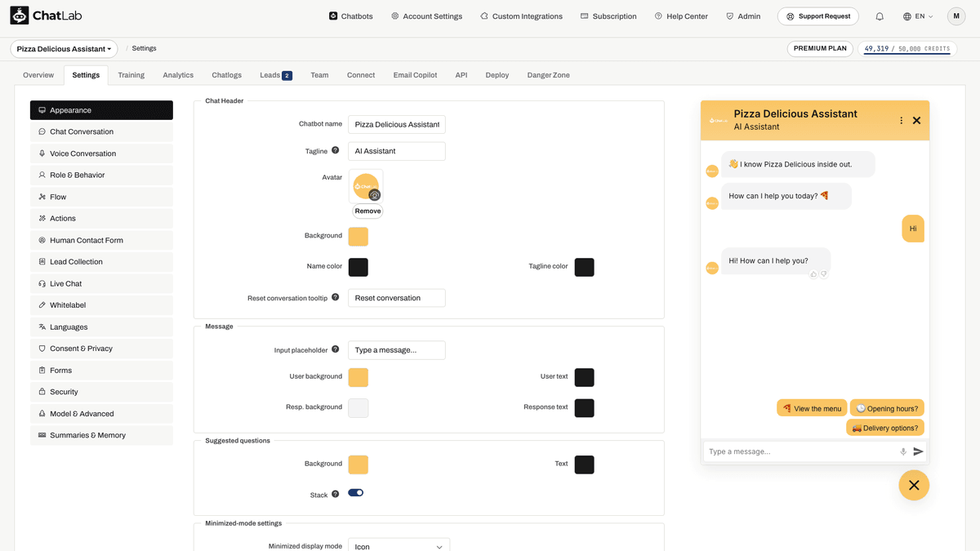980x551 pixels.
Task: Open Role & Behavior settings section
Action: pos(101,175)
